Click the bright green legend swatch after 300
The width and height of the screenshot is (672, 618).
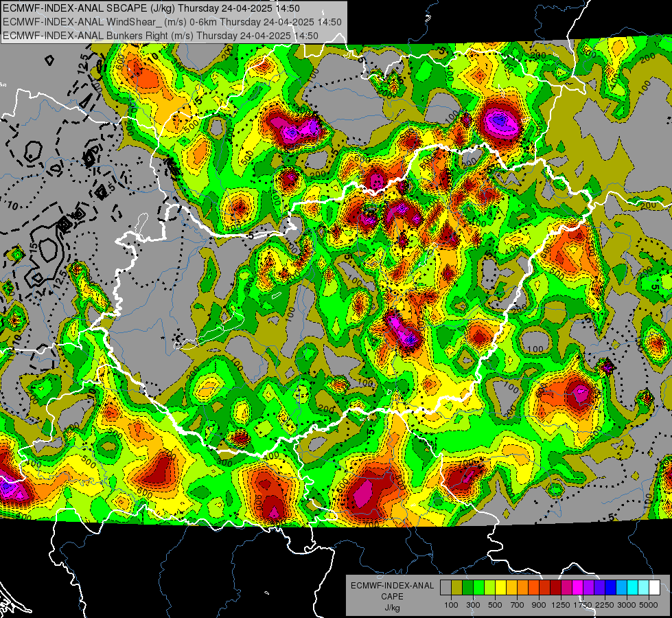point(478,587)
